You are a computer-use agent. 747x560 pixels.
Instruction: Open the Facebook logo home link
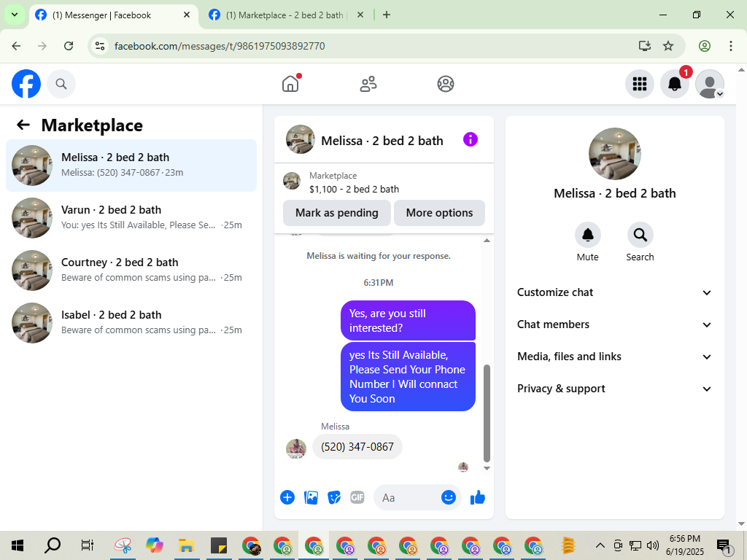(26, 84)
